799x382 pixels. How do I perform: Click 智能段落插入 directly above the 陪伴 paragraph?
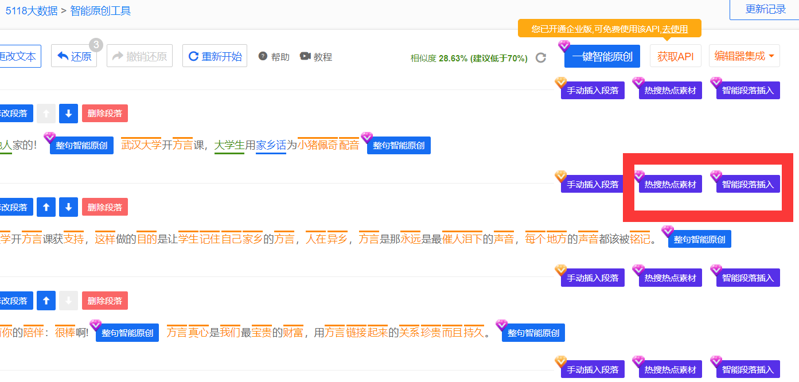[x=748, y=278]
